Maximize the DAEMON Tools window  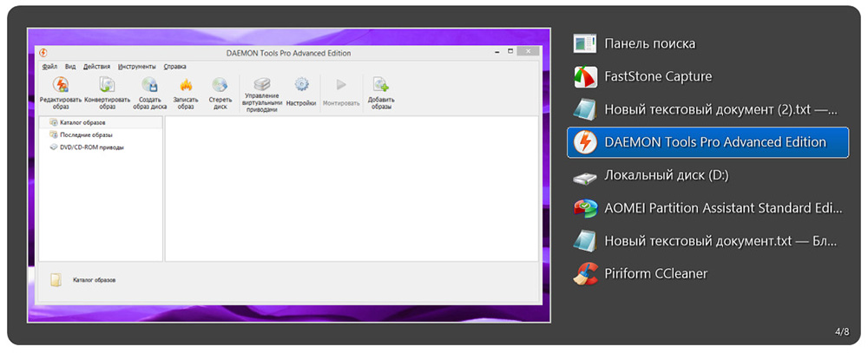coord(510,52)
